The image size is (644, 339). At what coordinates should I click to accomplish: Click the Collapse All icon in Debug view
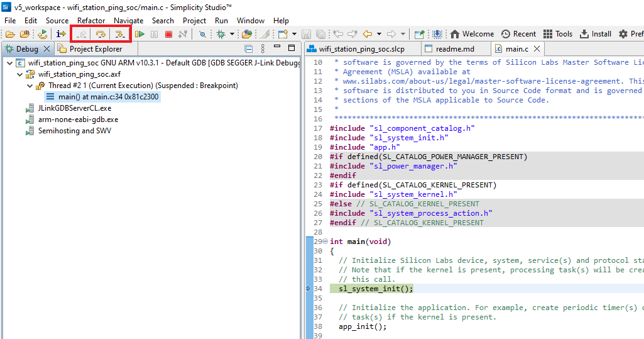(x=249, y=49)
